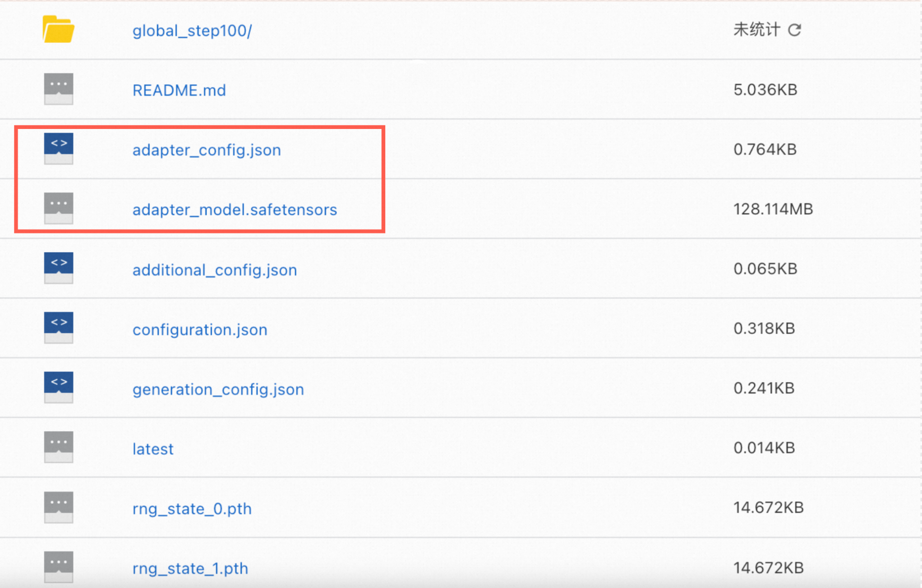Click the rng_state_0.pth file icon

[x=59, y=507]
